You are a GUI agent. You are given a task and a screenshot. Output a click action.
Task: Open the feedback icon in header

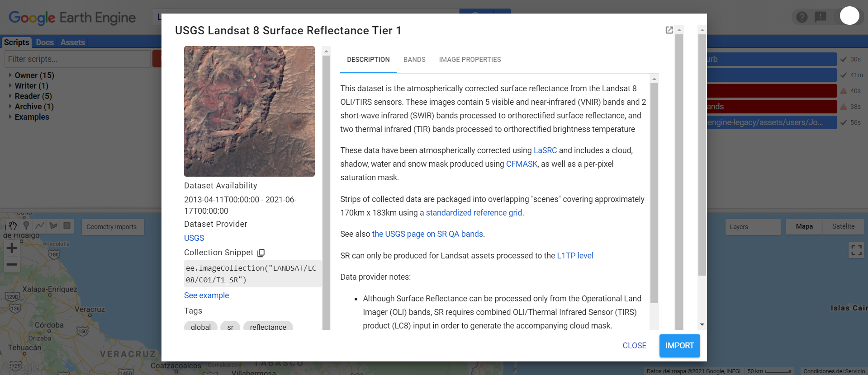(x=821, y=17)
